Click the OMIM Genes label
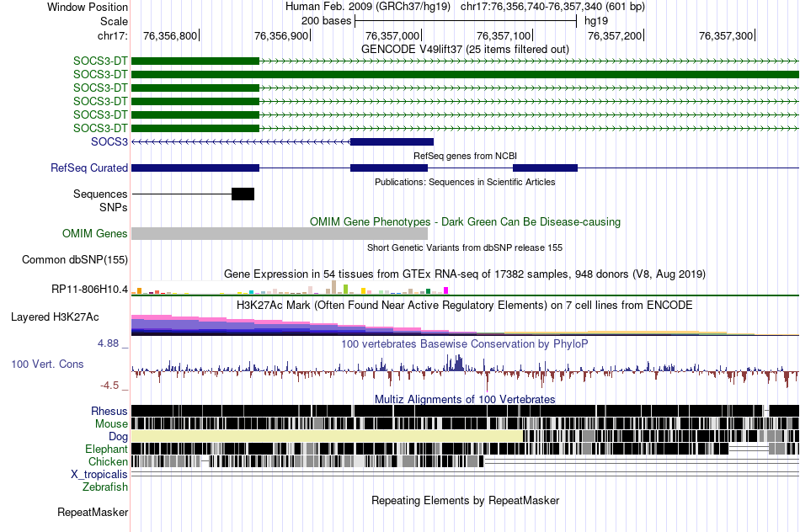The height and width of the screenshot is (532, 800). 95,234
